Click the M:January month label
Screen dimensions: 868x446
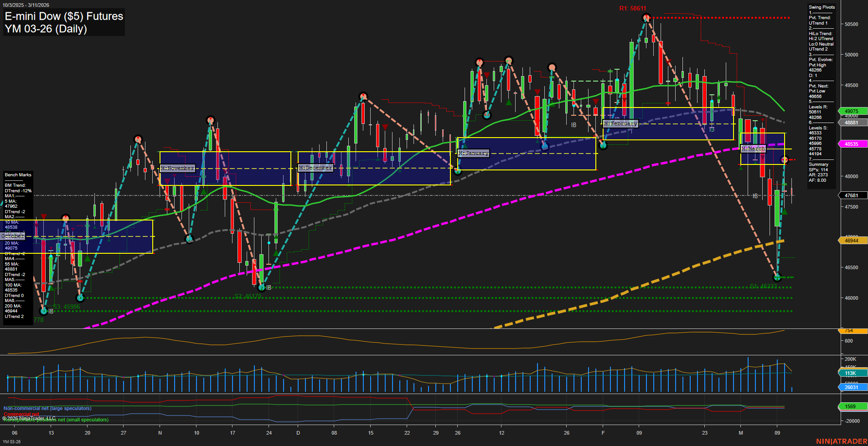pyautogui.click(x=473, y=153)
